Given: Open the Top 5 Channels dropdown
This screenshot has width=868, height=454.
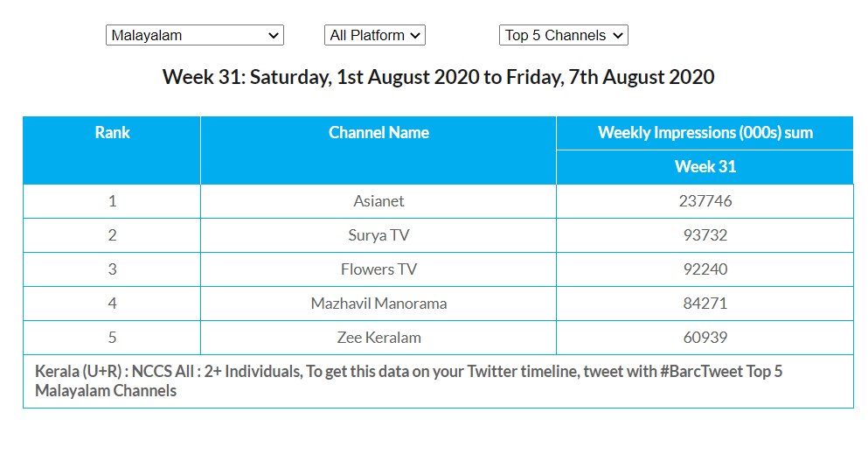Looking at the screenshot, I should [564, 35].
